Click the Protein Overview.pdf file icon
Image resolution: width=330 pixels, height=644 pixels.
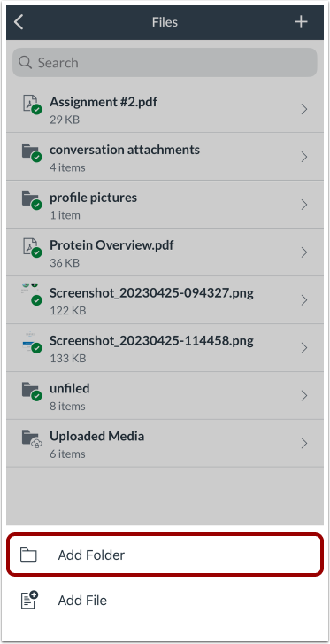pyautogui.click(x=31, y=248)
